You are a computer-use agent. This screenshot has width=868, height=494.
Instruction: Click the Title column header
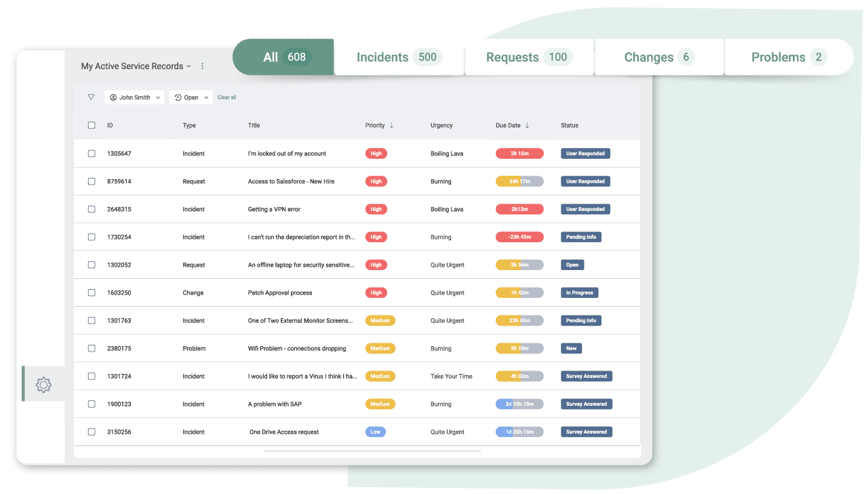point(254,125)
